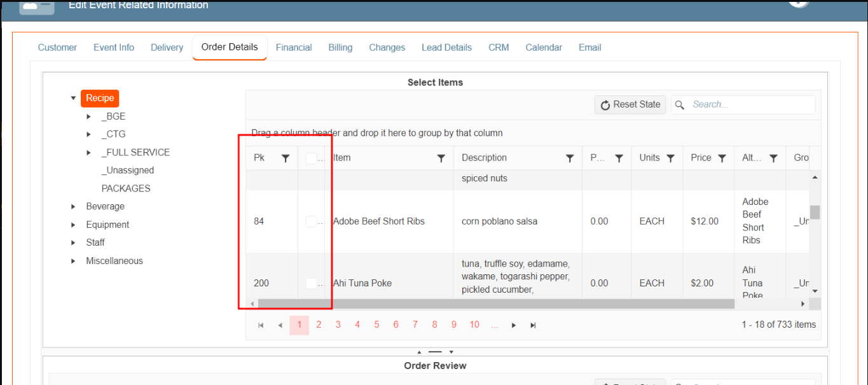Jump to first page arrow in pager

click(261, 325)
